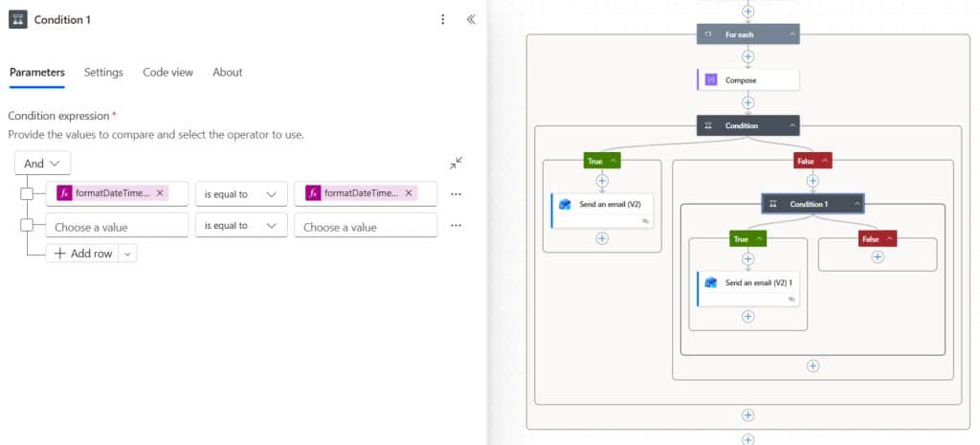This screenshot has height=445, width=980.
Task: Add an action below the Condition 1 block
Action: click(813, 367)
